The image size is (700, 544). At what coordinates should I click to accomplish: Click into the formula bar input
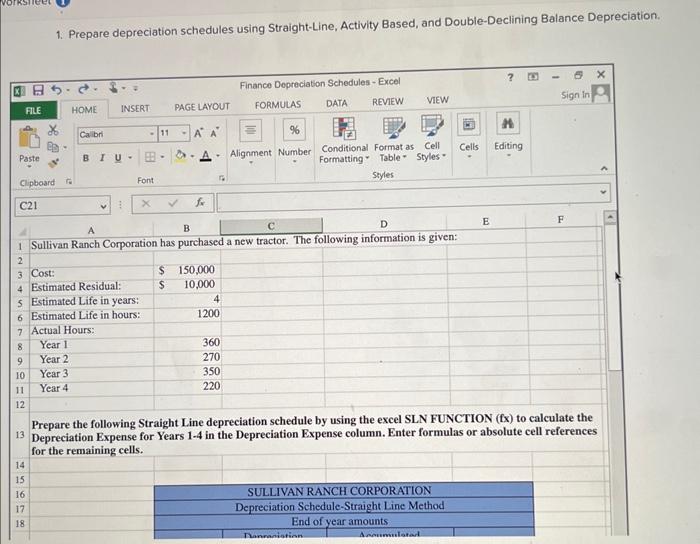(x=413, y=197)
